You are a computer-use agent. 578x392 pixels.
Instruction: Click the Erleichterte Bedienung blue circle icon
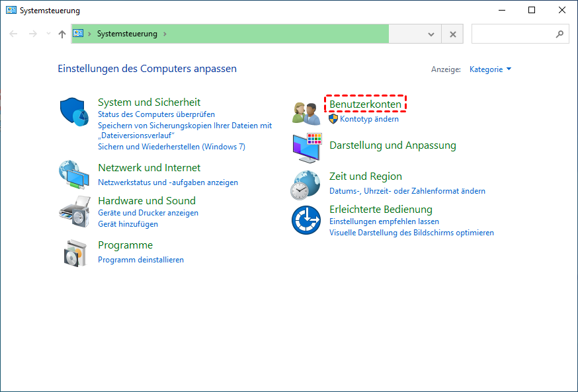(x=306, y=220)
